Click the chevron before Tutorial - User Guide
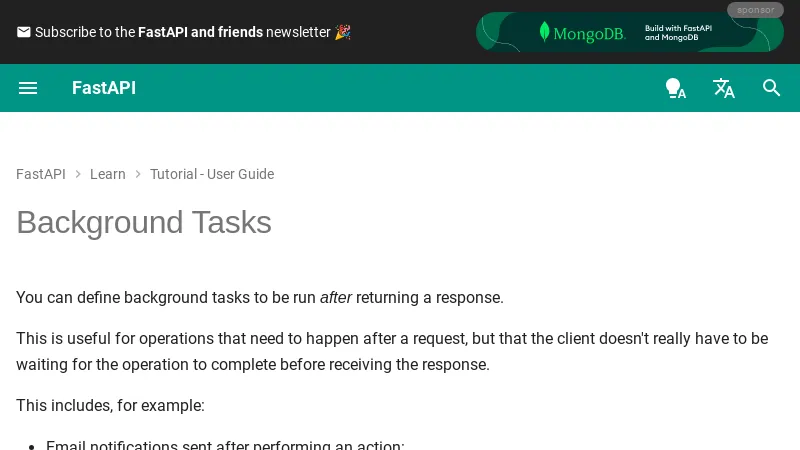 pyautogui.click(x=138, y=174)
